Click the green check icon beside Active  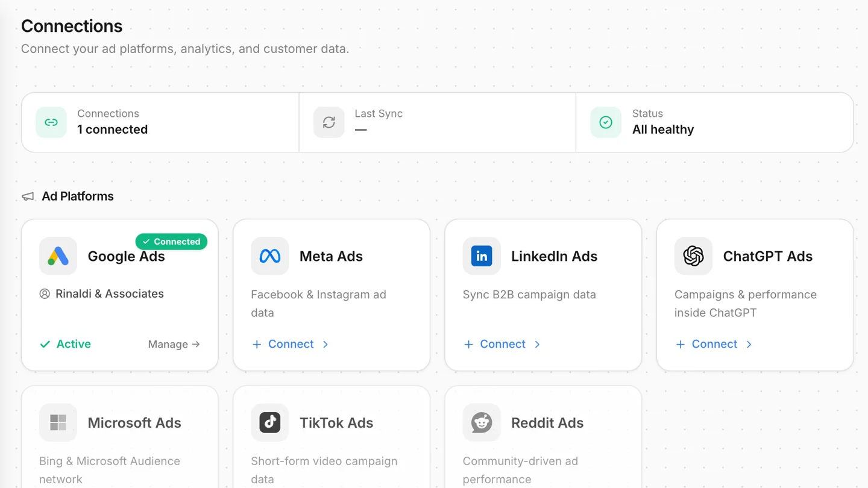click(45, 345)
